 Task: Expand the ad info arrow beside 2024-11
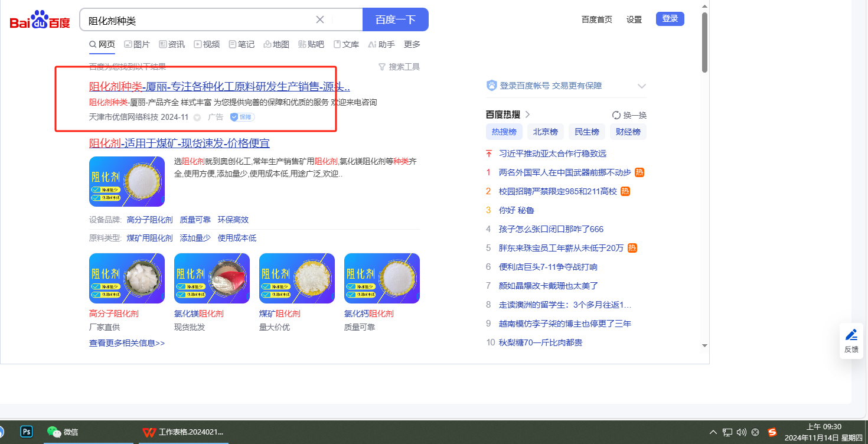[197, 117]
